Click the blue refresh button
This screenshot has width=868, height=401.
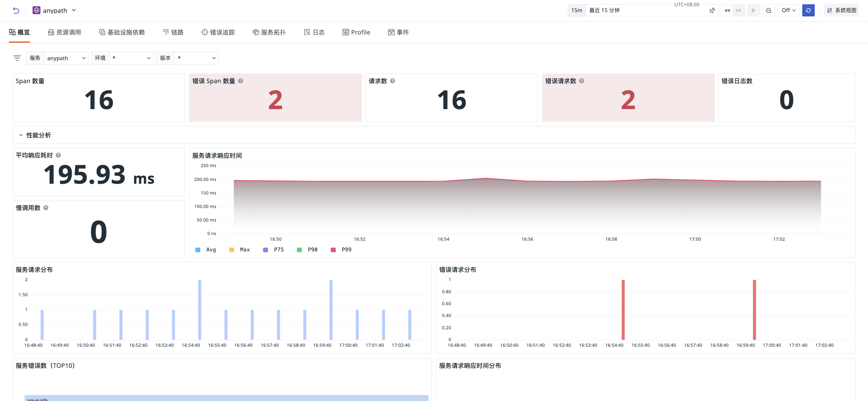click(x=808, y=11)
